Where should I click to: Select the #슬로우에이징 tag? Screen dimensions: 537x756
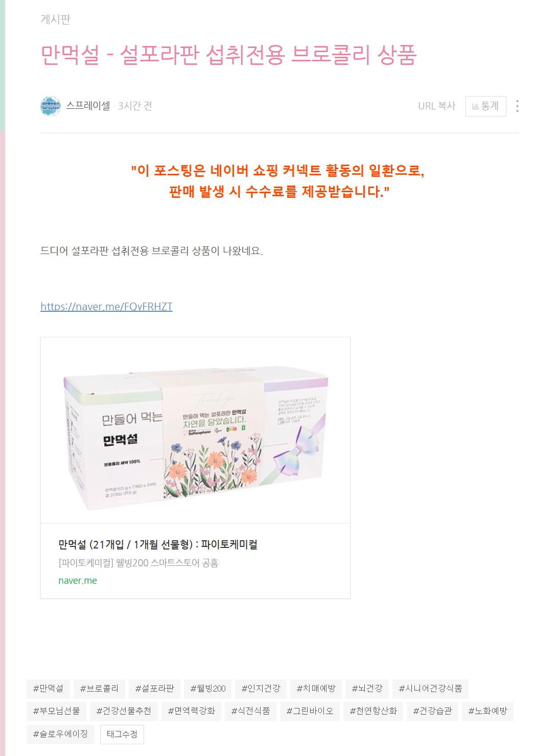click(60, 734)
